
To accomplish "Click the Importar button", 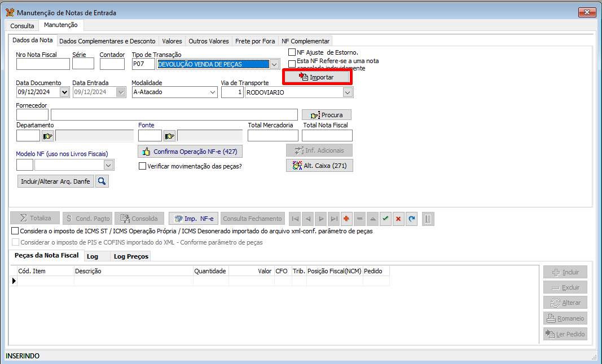I will coord(317,77).
